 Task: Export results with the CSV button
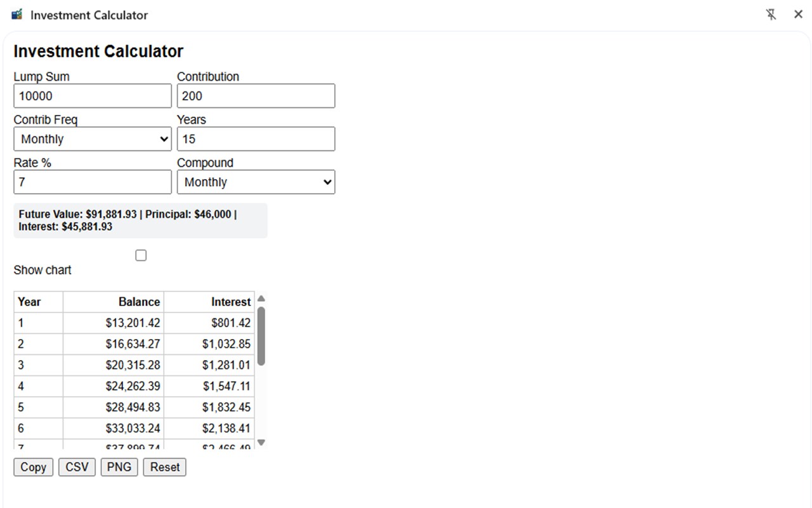(77, 467)
